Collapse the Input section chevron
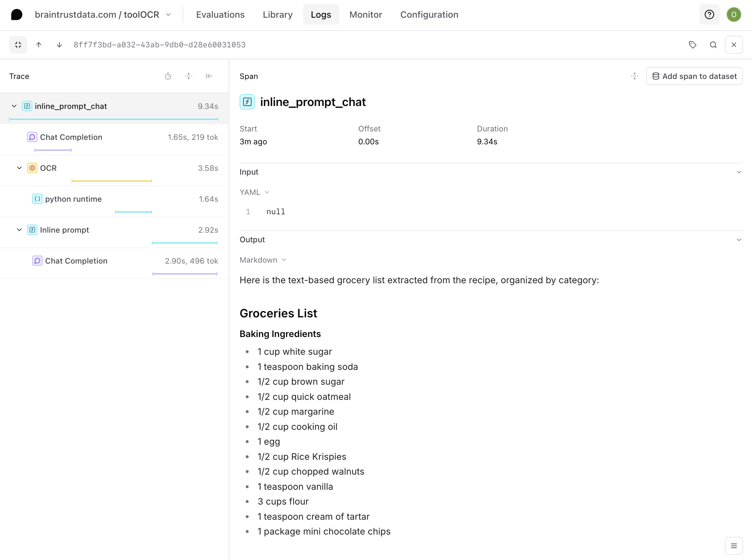Screen dimensions: 752x560 coord(739,172)
